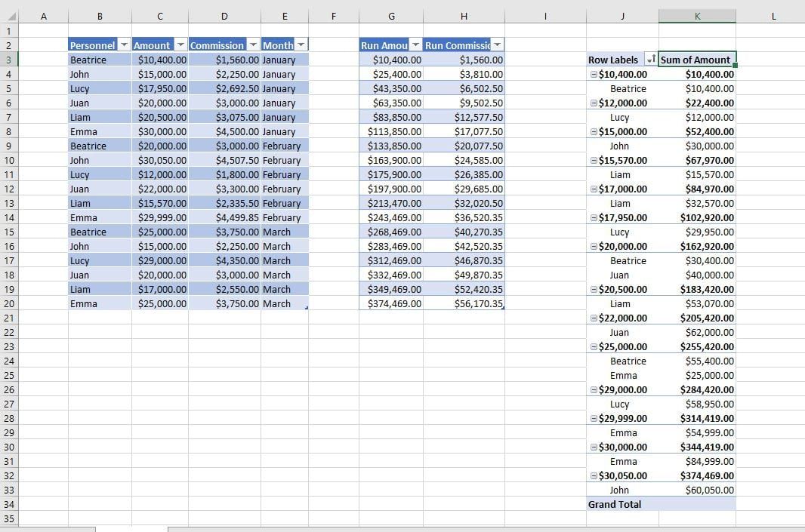
Task: Collapse the $10,400.00 pivot group
Action: pos(592,74)
